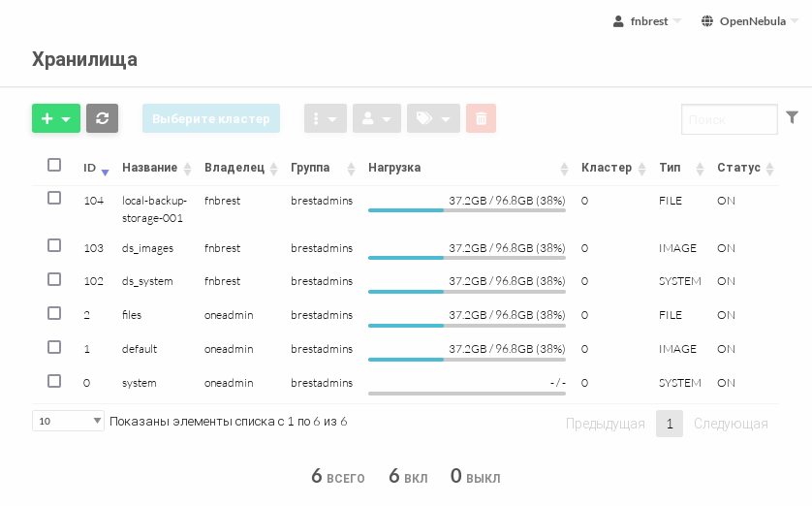812x506 pixels.
Task: Open the page size dropdown showing 10
Action: coord(68,421)
